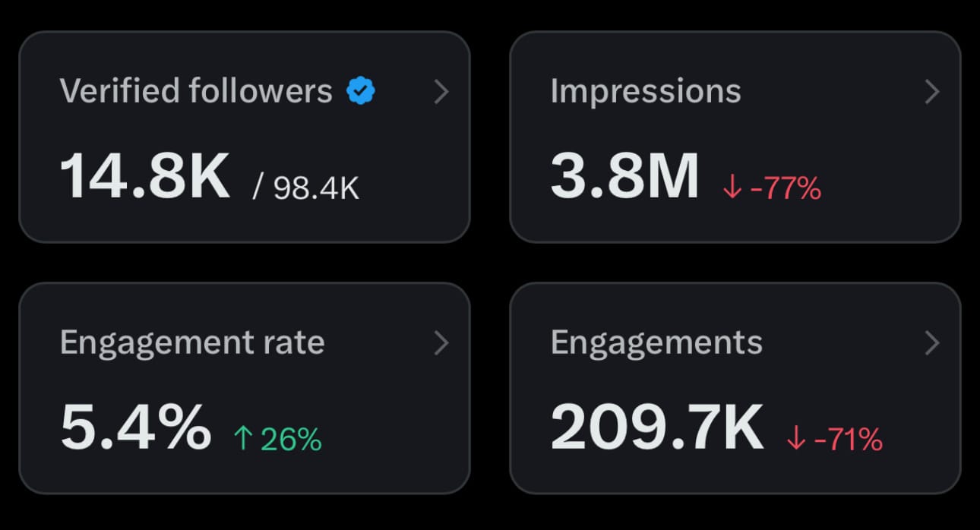Image resolution: width=980 pixels, height=530 pixels.
Task: Select the Verified followers title
Action: click(196, 92)
